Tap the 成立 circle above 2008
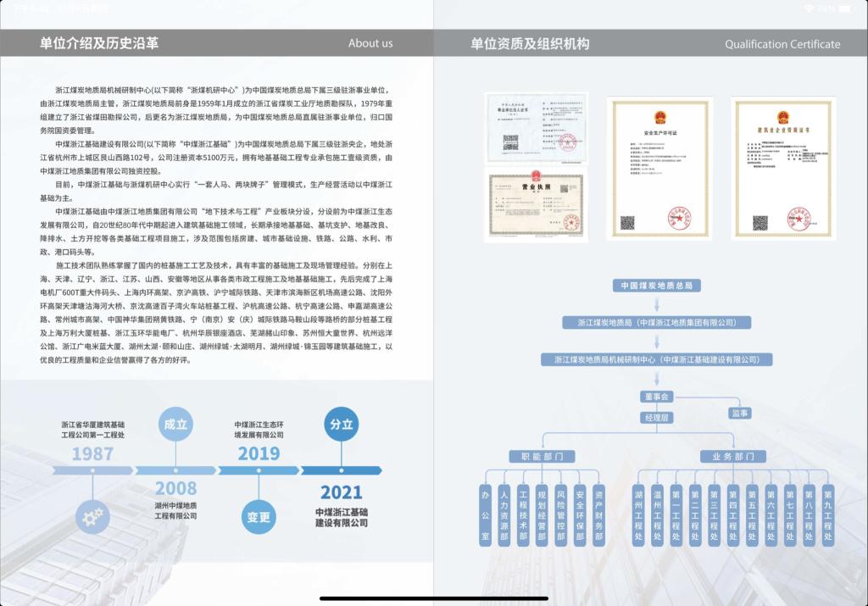This screenshot has height=606, width=868. pos(175,424)
